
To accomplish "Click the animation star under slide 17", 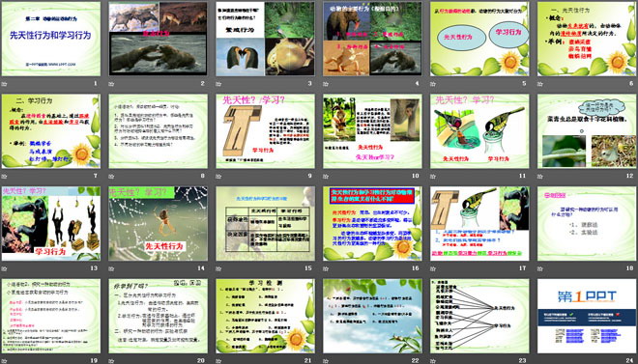I will 433,268.
